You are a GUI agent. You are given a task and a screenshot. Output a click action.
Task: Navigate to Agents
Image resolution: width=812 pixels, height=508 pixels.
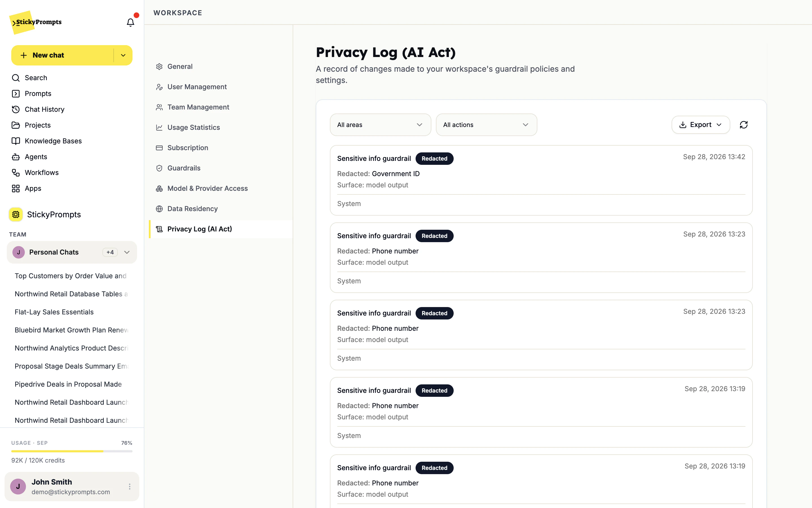[x=29, y=157]
